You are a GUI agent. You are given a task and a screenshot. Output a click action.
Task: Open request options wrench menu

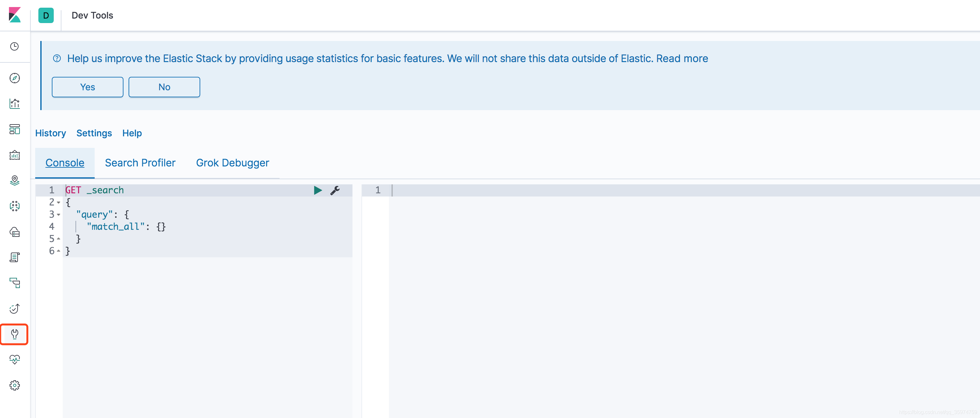(x=335, y=190)
